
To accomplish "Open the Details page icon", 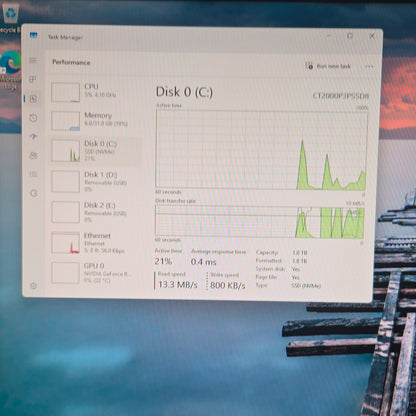I will tap(33, 174).
